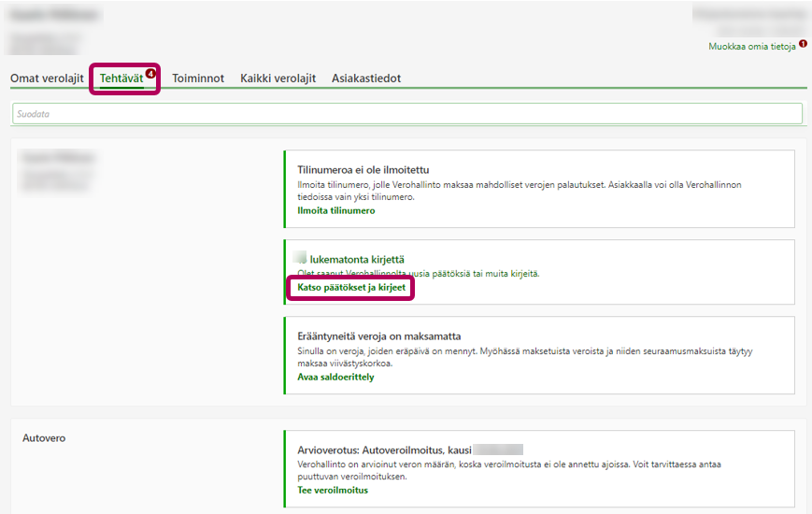Image resolution: width=812 pixels, height=514 pixels.
Task: Select the Toiminnot tab
Action: click(198, 79)
